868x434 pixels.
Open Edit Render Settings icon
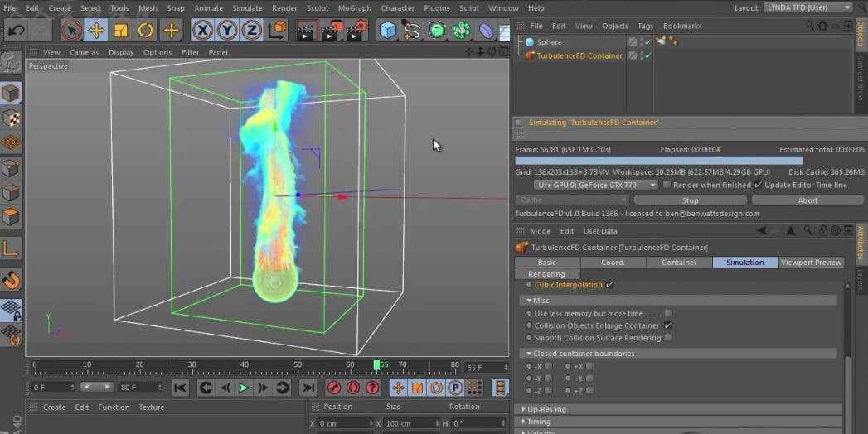357,30
